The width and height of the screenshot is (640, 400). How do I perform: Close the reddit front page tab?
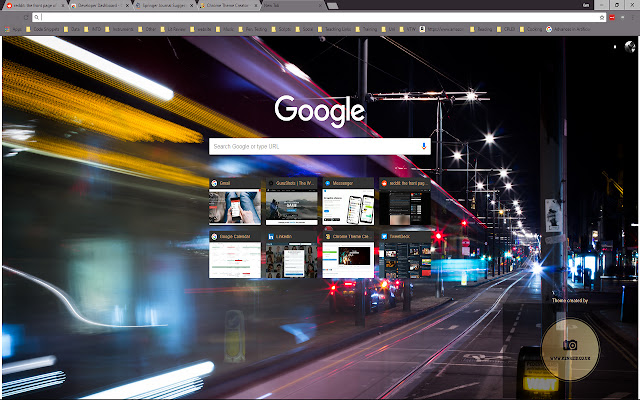coord(62,6)
